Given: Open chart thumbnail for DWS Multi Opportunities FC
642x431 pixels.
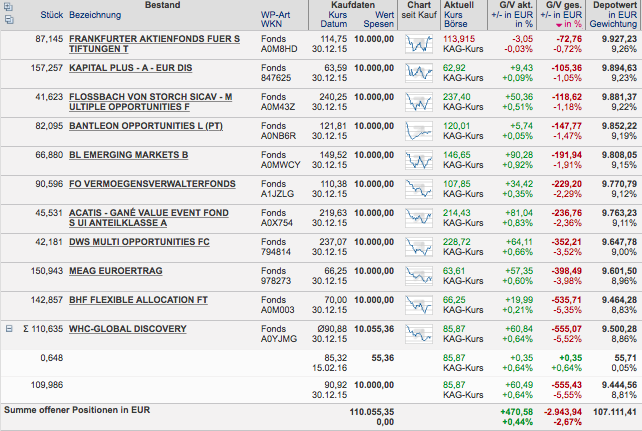Looking at the screenshot, I should [419, 247].
